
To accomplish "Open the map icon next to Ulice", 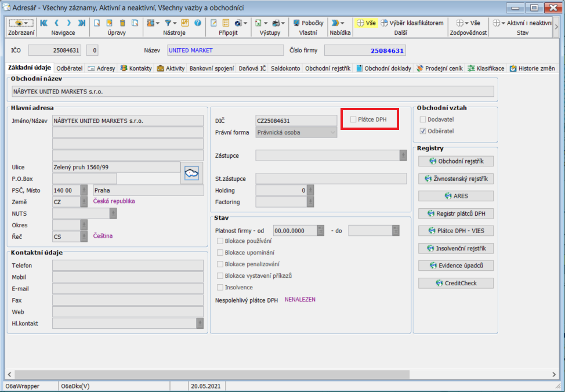I will click(x=191, y=172).
